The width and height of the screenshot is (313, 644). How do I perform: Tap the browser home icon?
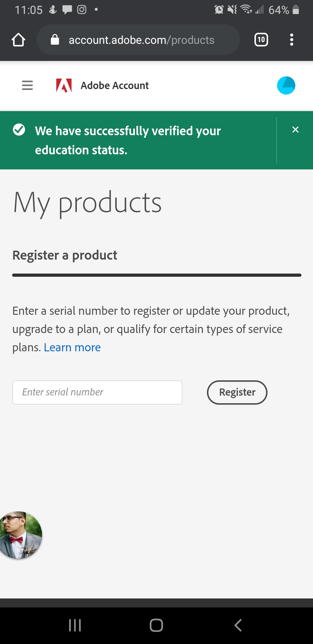19,40
